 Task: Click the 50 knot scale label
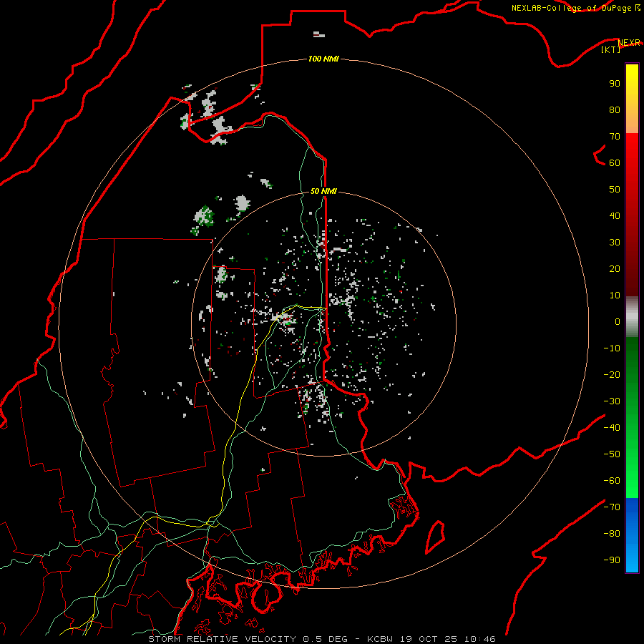[615, 190]
